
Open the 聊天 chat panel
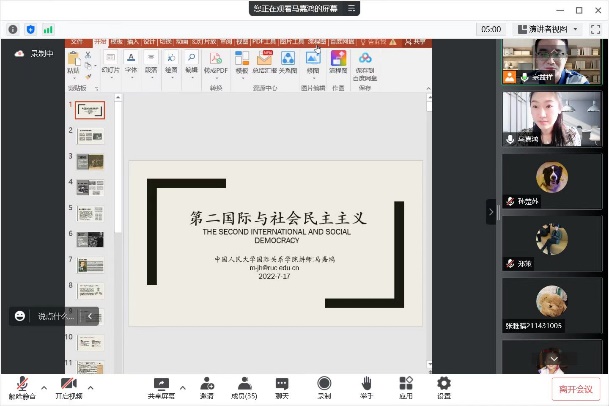tap(283, 386)
